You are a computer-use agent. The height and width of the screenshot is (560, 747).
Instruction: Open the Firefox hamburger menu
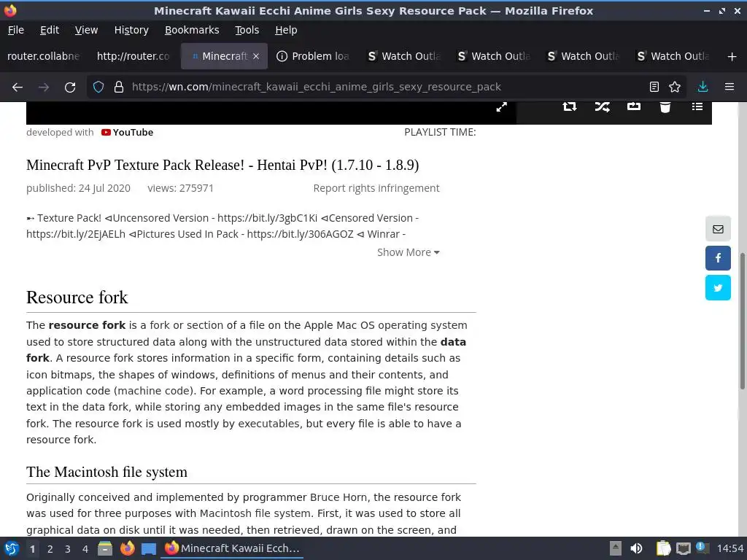point(729,87)
